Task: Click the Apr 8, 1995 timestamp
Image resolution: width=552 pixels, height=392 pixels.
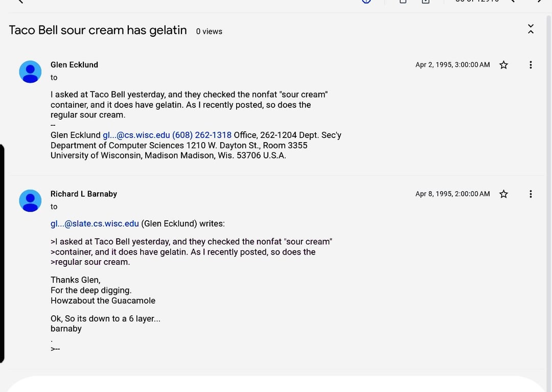Action: coord(452,194)
